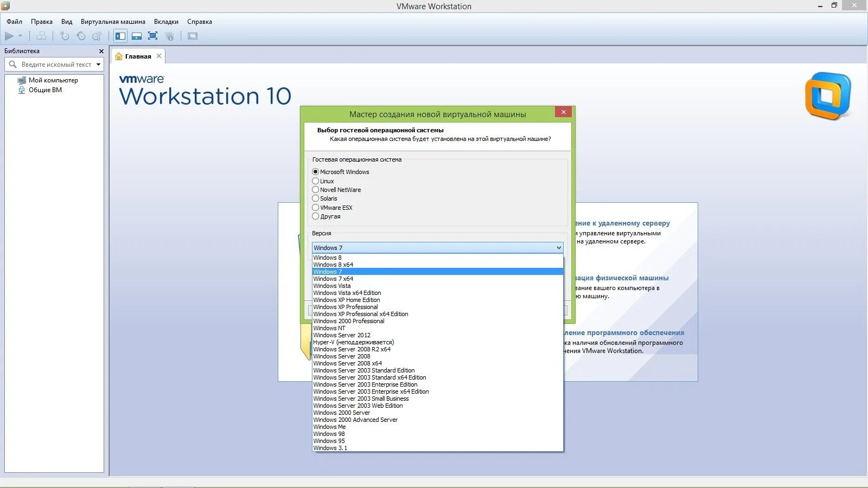868x488 pixels.
Task: Pick Windows Vista x64 Edition option
Action: point(437,293)
